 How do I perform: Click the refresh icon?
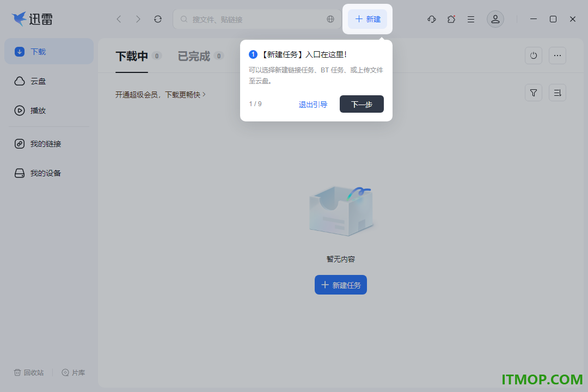[158, 19]
